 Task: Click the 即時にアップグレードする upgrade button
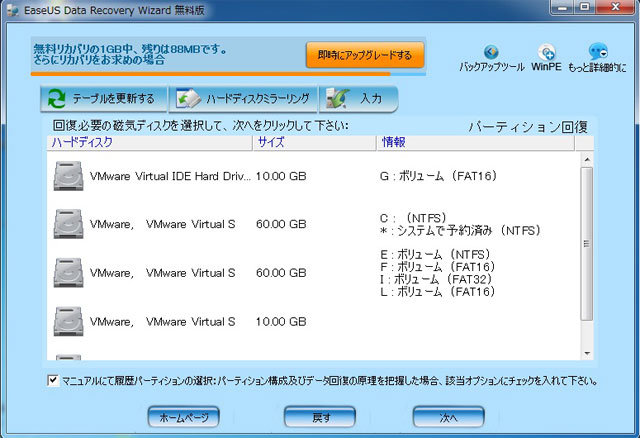365,55
